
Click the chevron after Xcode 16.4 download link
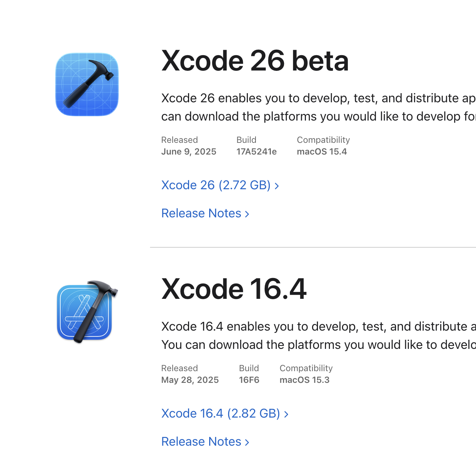286,414
